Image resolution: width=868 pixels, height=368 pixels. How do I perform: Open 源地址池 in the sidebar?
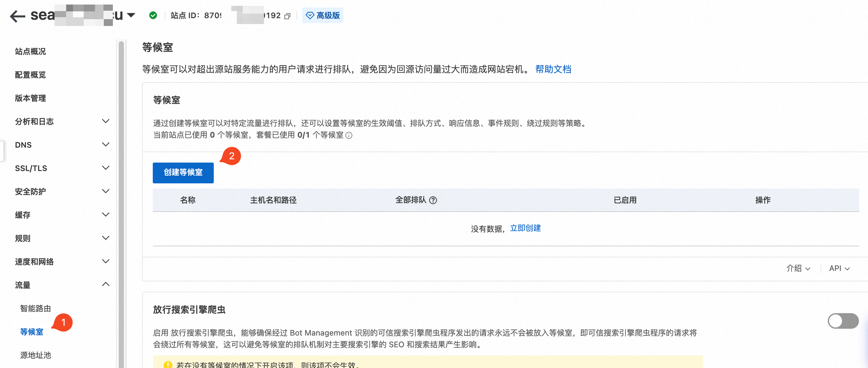(35, 355)
